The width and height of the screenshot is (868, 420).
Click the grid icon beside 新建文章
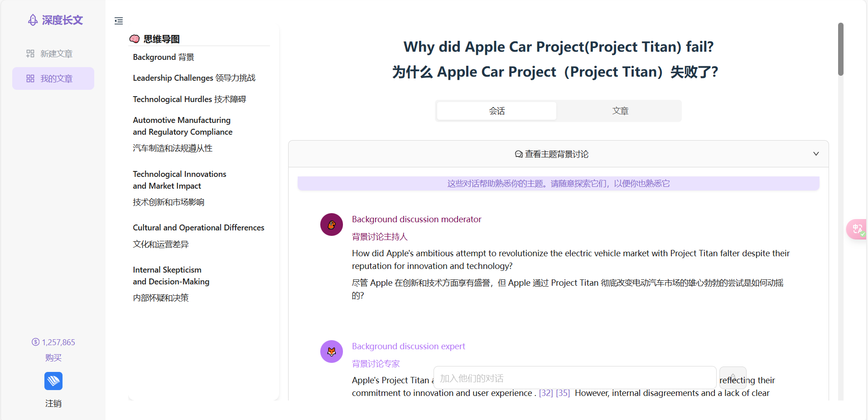coord(30,54)
